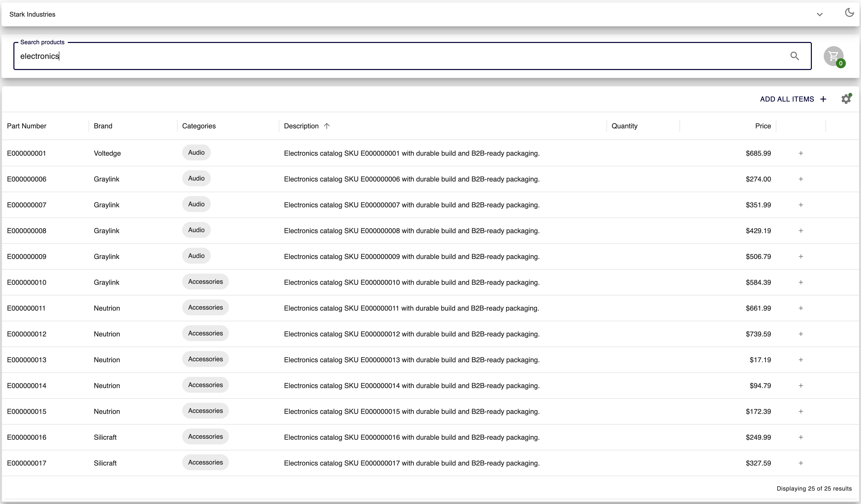Add item E000000012 to cart
This screenshot has width=861, height=504.
coord(801,334)
